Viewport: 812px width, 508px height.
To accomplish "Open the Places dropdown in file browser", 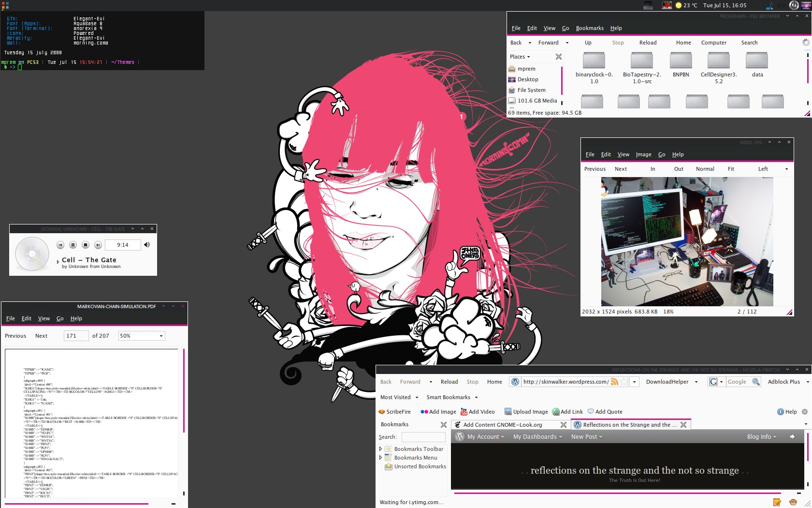I will pyautogui.click(x=520, y=57).
